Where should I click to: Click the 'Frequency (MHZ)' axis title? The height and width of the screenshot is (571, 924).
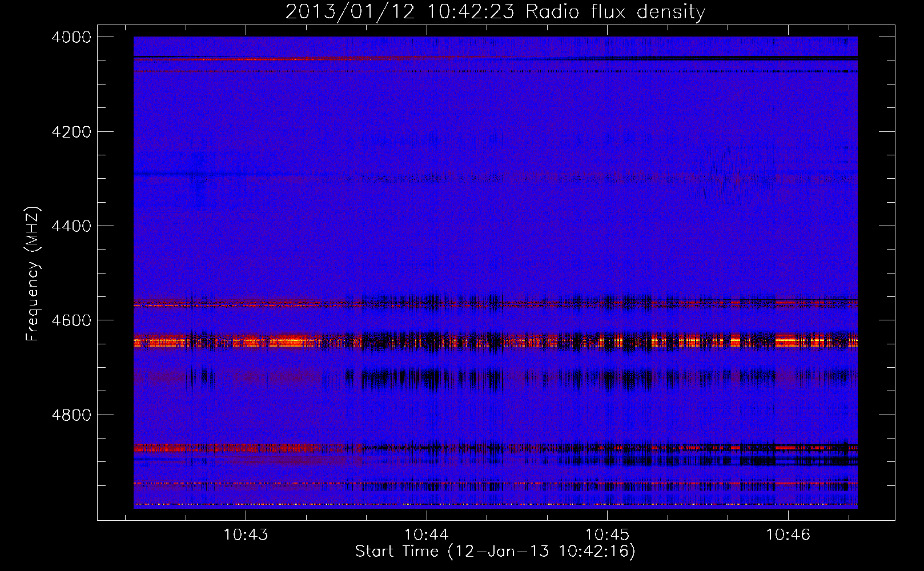[x=33, y=274]
